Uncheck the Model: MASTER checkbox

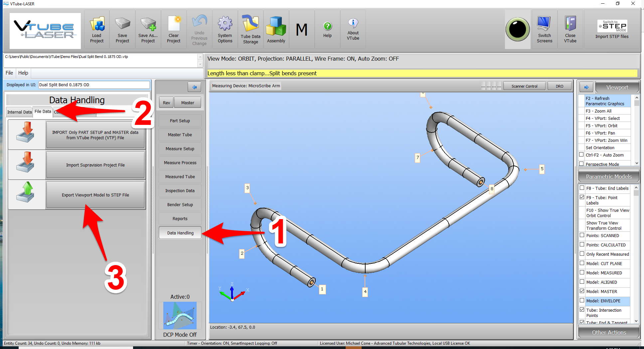(582, 291)
